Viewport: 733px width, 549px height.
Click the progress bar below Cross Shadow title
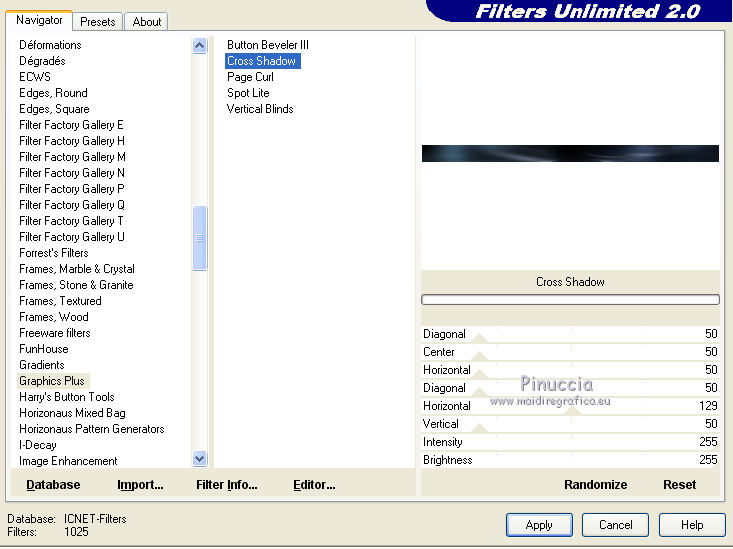point(570,299)
